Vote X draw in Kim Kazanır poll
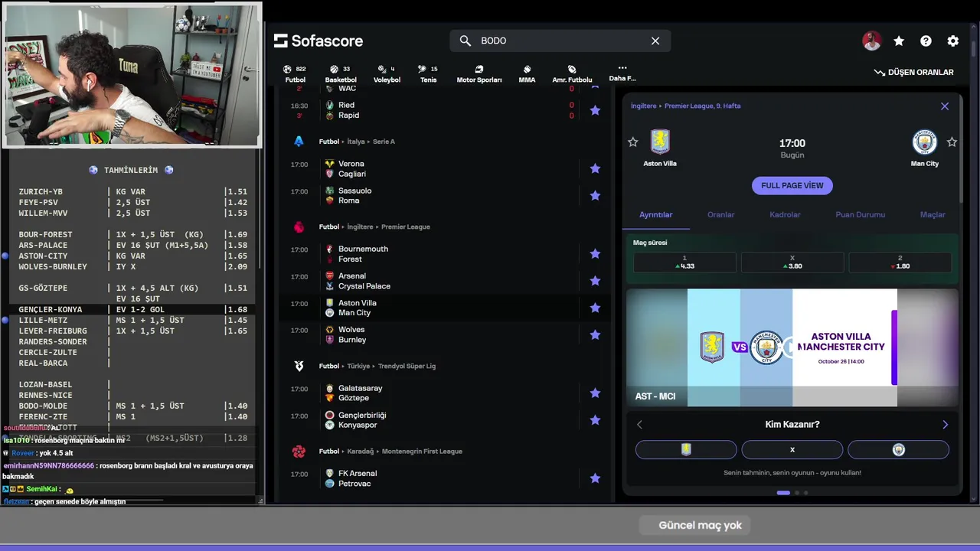Viewport: 980px width, 551px height. tap(792, 450)
